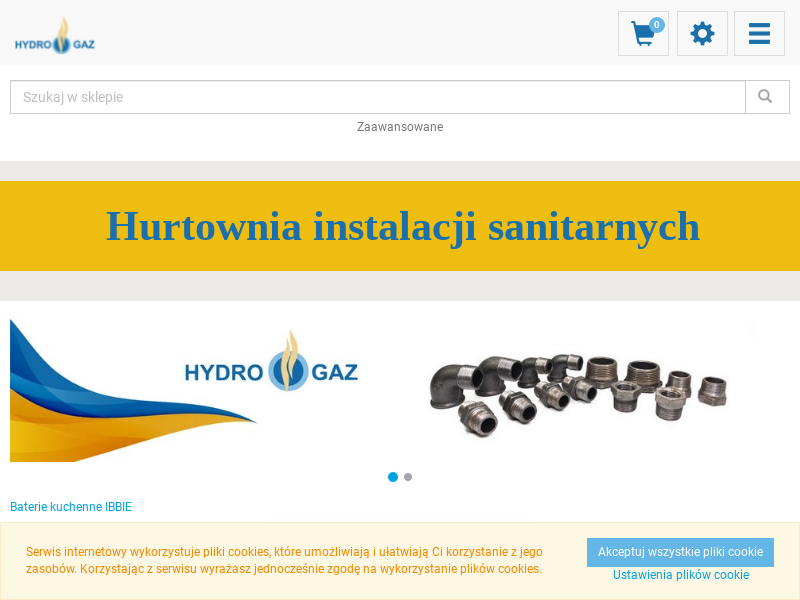Screen dimensions: 800x600
Task: Select the active first carousel dot
Action: pos(392,477)
